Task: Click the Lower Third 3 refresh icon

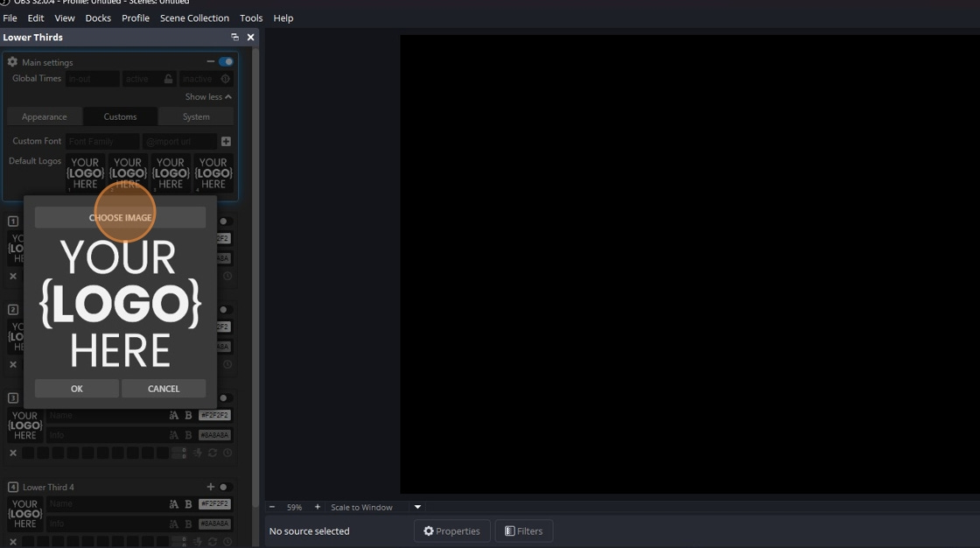Action: click(x=213, y=453)
